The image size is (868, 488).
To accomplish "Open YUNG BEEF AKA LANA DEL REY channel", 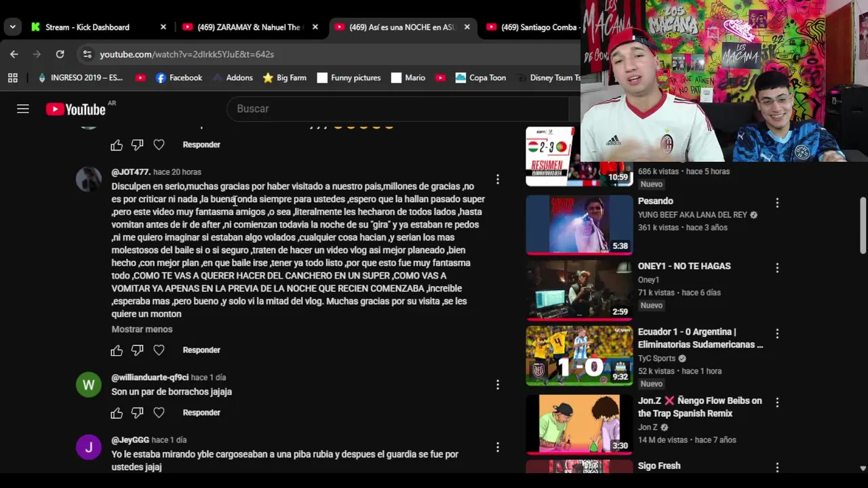I will [692, 215].
